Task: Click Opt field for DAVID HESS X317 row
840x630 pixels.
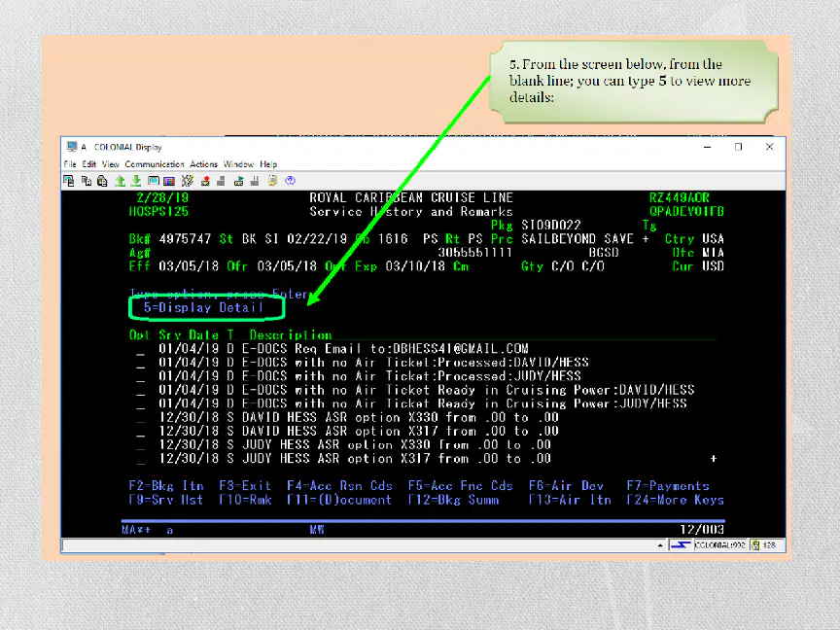Action: tap(140, 433)
